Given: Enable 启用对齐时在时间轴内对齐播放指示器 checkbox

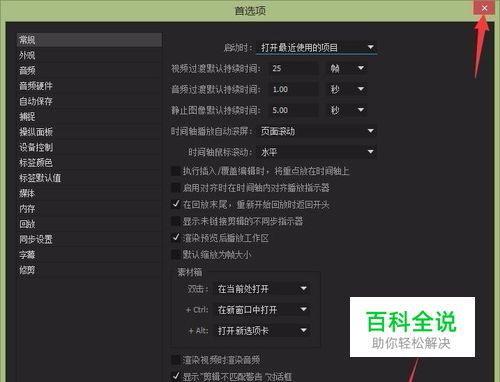Looking at the screenshot, I should tap(175, 188).
